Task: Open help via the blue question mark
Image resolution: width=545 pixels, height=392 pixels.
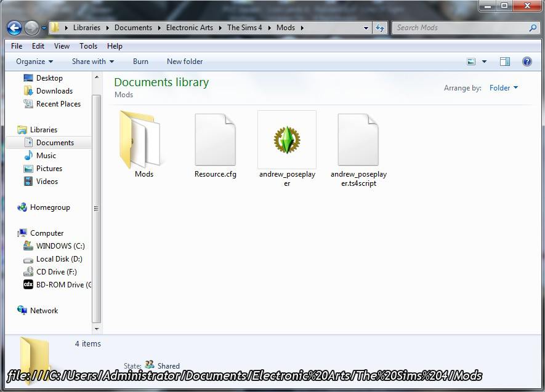Action: point(527,62)
